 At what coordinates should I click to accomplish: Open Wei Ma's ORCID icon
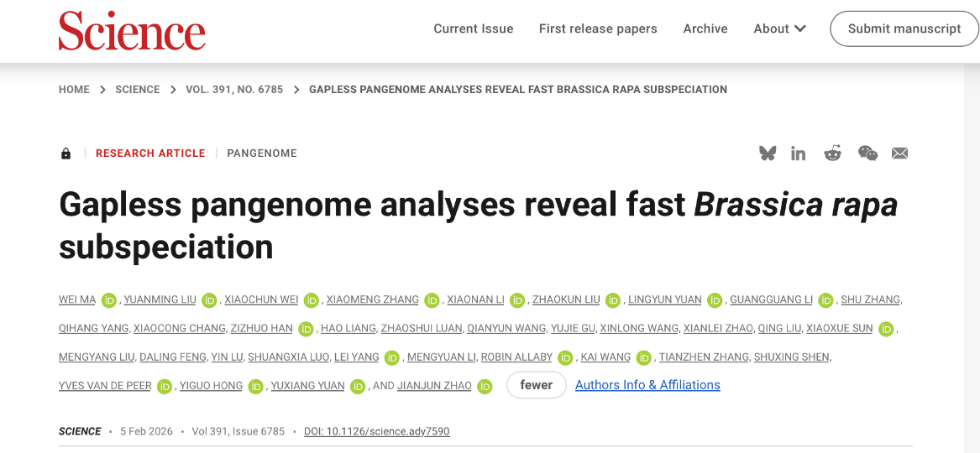[109, 300]
